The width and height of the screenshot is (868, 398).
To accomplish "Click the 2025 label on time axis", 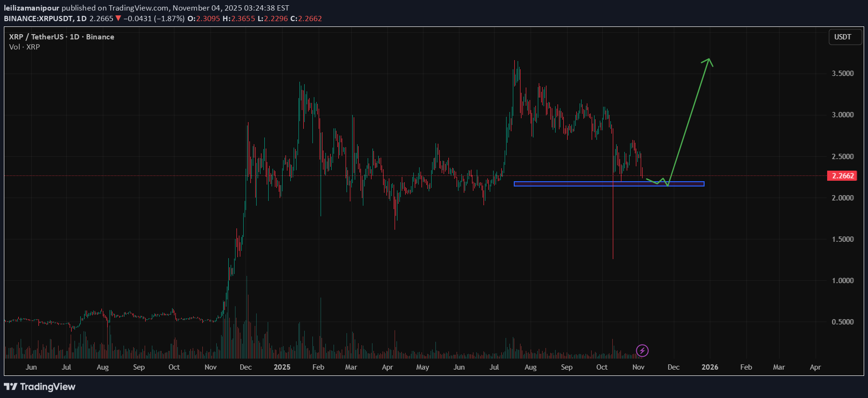I will click(282, 367).
